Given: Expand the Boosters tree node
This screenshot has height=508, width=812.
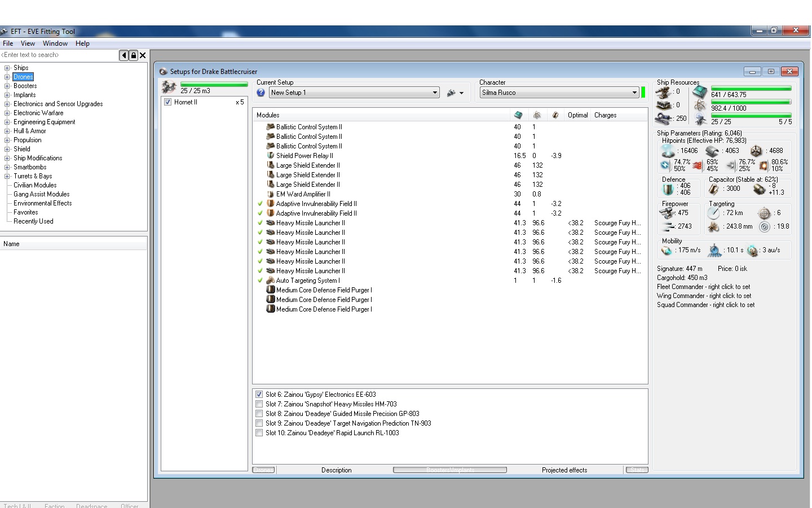Looking at the screenshot, I should pos(7,86).
